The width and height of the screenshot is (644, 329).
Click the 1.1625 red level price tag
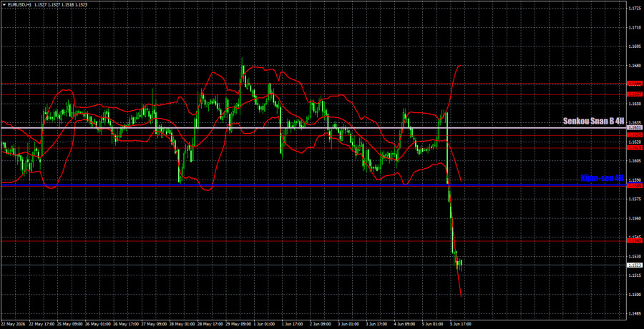click(x=633, y=135)
